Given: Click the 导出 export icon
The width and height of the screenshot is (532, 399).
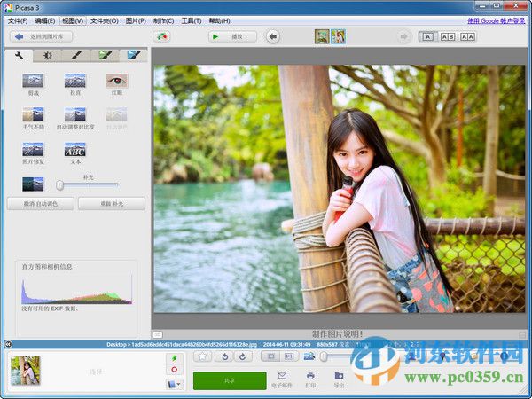Looking at the screenshot, I should pos(339,380).
